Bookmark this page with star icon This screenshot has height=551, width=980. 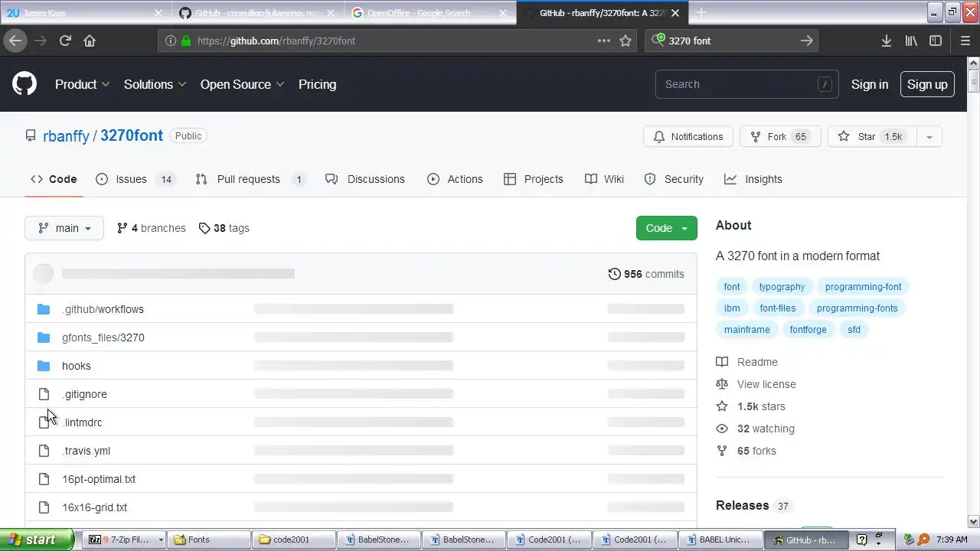[x=626, y=41]
